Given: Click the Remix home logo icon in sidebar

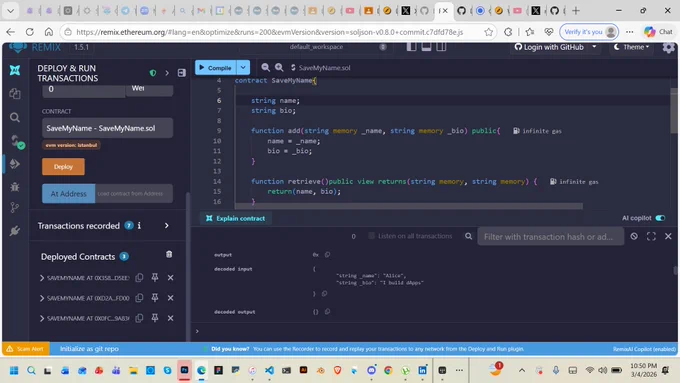Looking at the screenshot, I should 15,70.
